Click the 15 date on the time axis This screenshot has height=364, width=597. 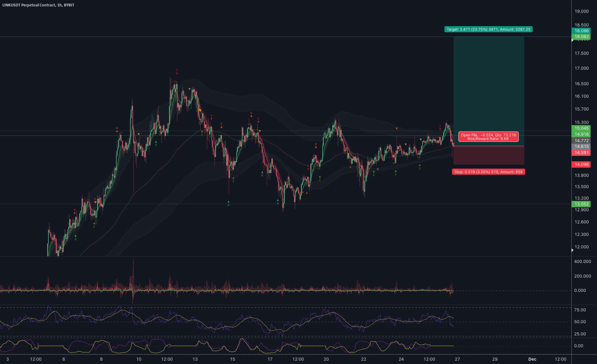tap(232, 359)
